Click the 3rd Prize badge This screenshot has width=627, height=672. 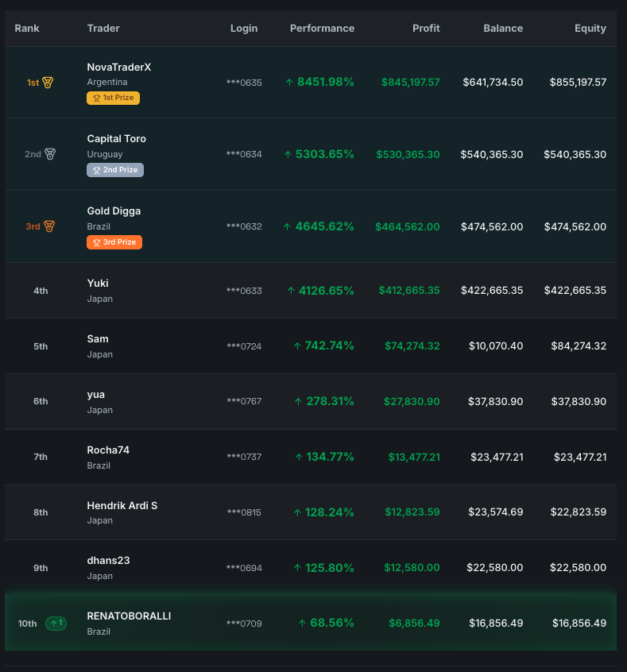(x=114, y=242)
